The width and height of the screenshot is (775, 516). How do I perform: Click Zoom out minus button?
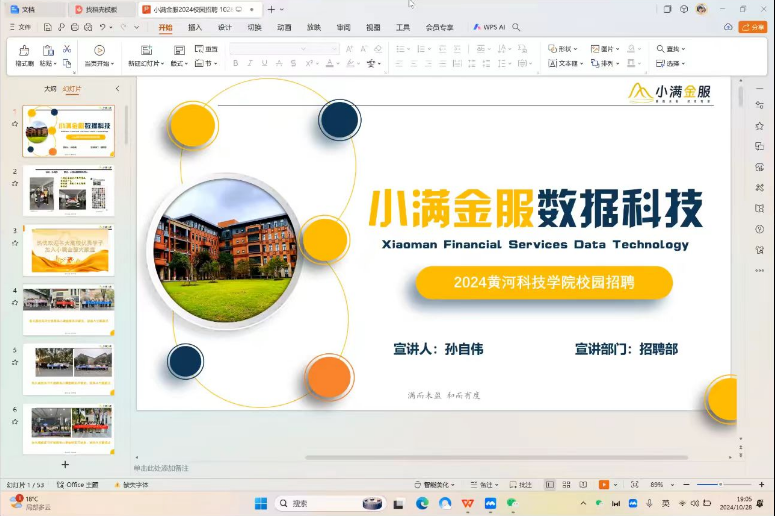click(x=686, y=485)
